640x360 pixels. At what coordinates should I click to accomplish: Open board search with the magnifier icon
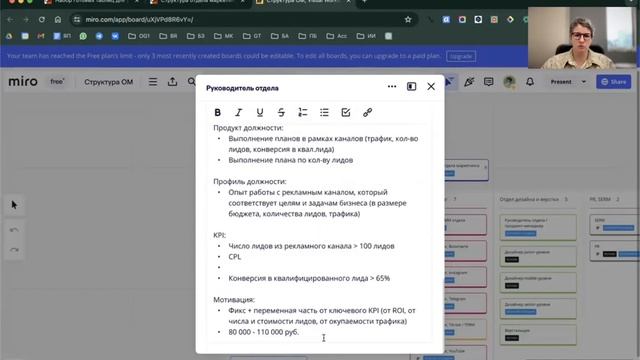point(191,82)
